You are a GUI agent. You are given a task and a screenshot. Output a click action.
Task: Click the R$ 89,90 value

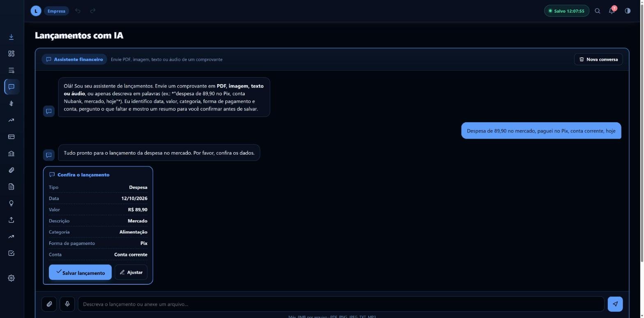[x=138, y=209]
